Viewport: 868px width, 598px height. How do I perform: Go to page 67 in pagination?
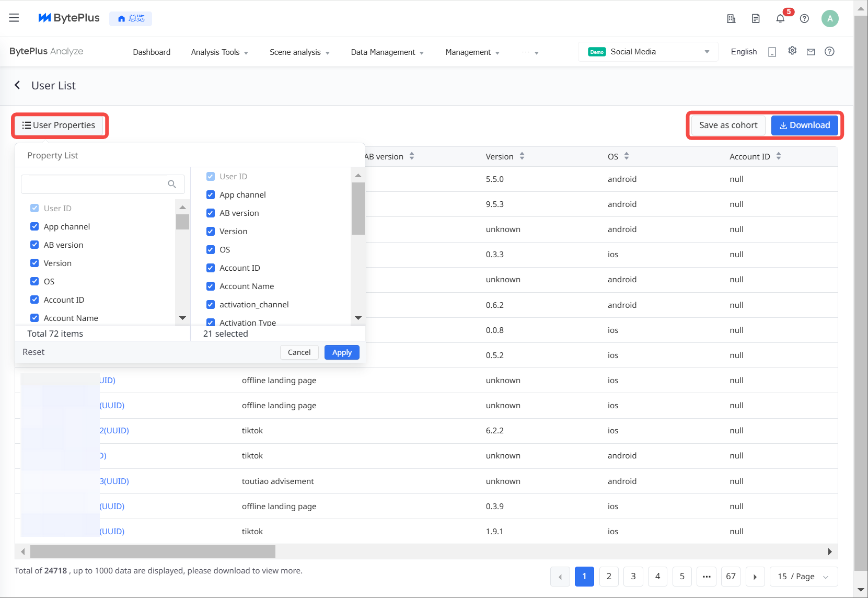tap(731, 577)
